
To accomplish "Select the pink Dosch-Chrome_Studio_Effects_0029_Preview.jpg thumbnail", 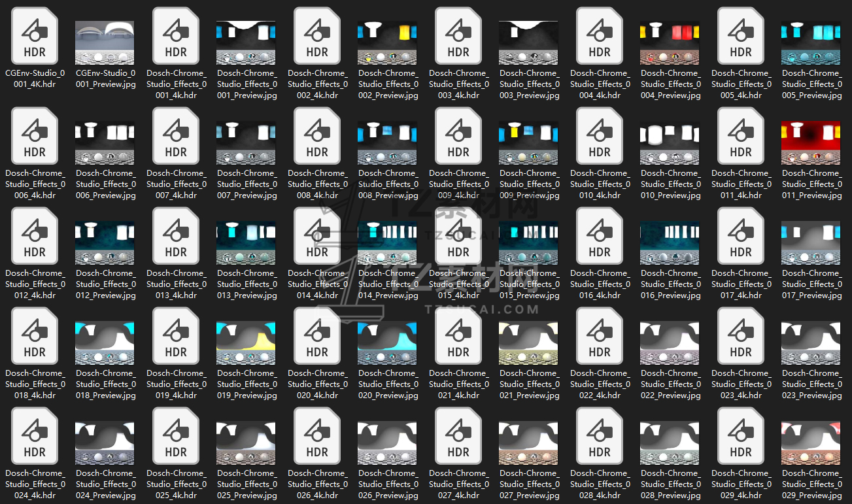I will pyautogui.click(x=811, y=443).
